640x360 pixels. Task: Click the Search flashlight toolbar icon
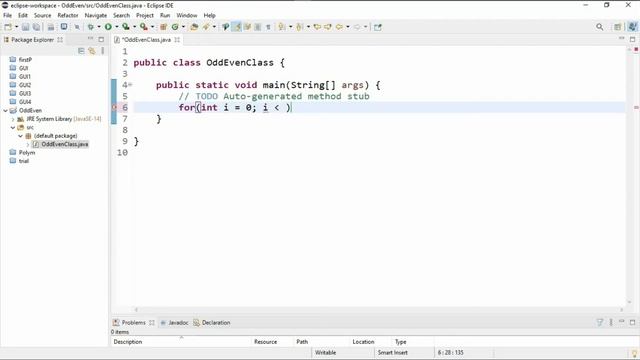[x=206, y=27]
